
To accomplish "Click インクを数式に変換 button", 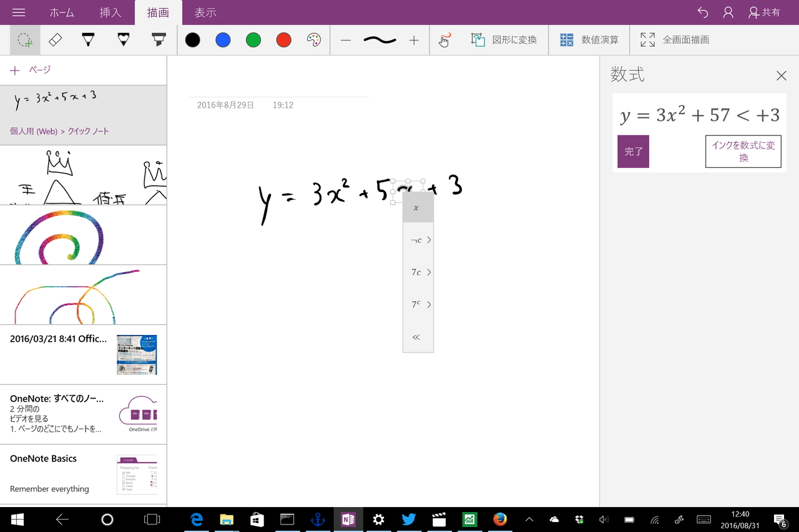I will click(743, 152).
